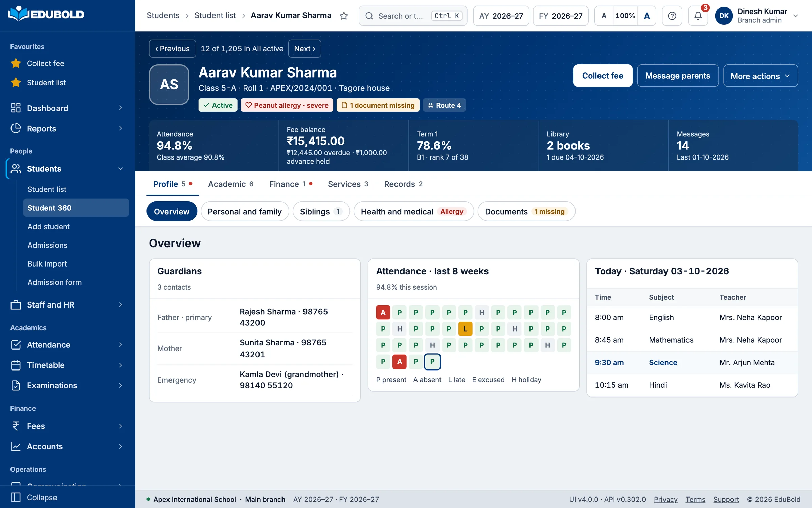
Task: Click the Accounts chart icon
Action: [16, 446]
